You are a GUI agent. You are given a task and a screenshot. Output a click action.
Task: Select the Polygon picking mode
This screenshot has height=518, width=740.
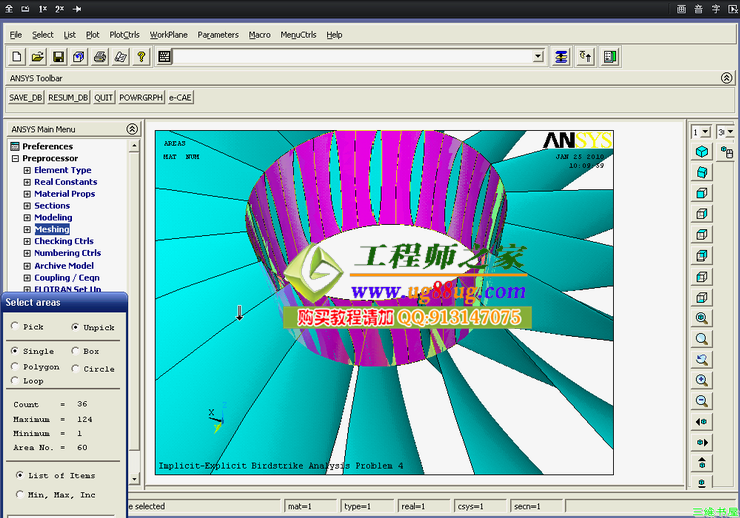click(x=15, y=366)
